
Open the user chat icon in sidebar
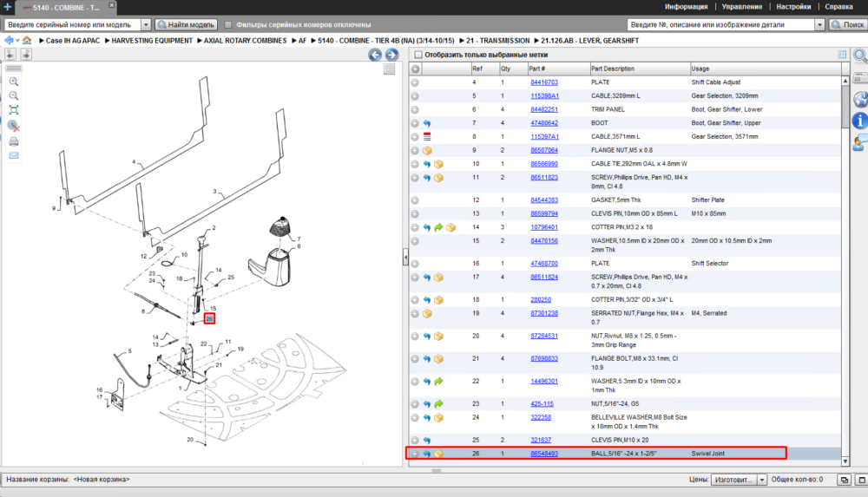pyautogui.click(x=860, y=143)
